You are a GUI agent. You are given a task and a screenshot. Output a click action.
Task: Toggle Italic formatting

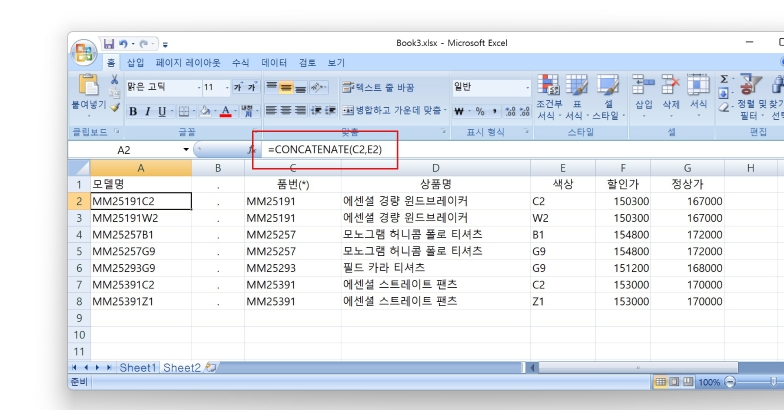point(147,111)
